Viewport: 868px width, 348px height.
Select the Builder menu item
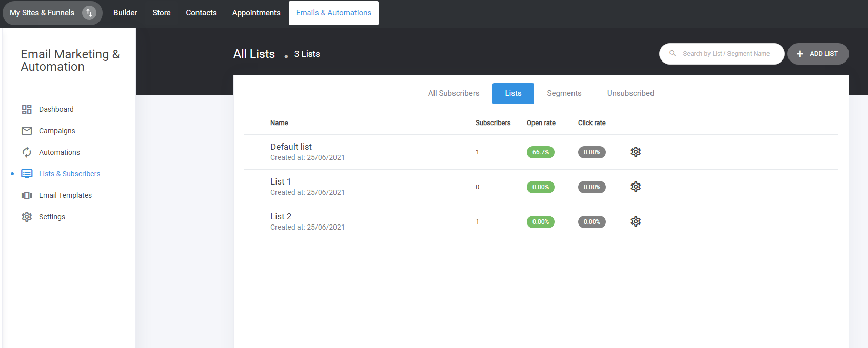[125, 13]
